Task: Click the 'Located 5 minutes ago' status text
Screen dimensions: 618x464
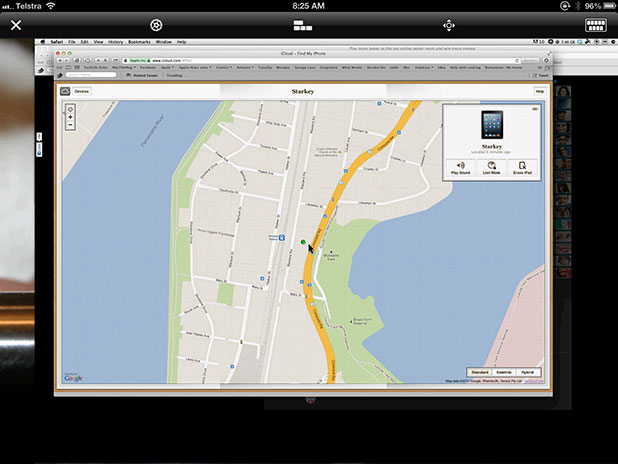Action: click(491, 152)
